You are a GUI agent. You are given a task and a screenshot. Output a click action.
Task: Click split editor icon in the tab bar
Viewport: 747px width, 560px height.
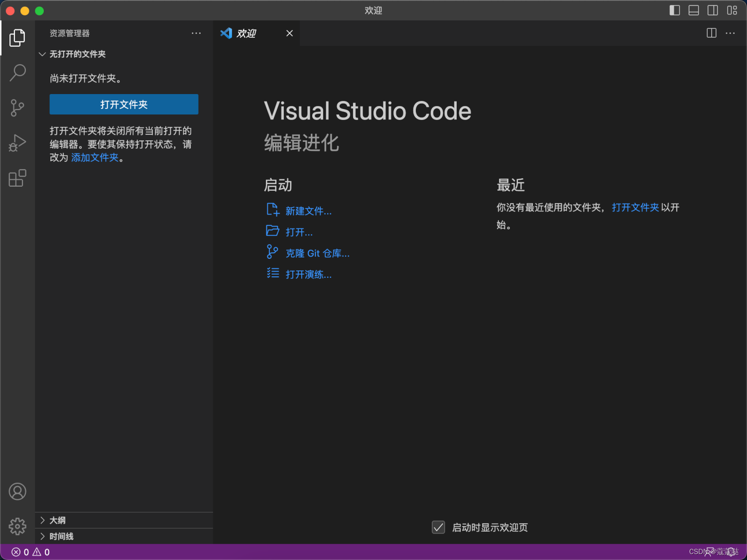pos(712,33)
